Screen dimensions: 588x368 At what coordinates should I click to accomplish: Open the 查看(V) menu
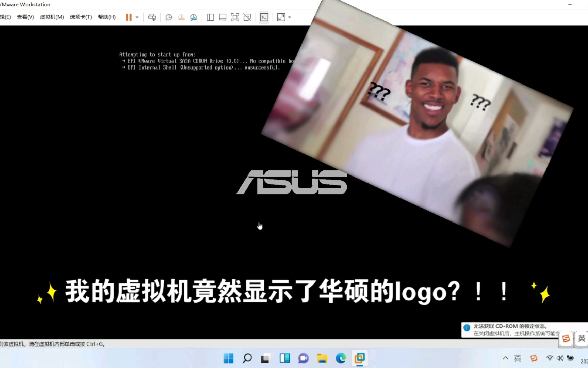26,17
